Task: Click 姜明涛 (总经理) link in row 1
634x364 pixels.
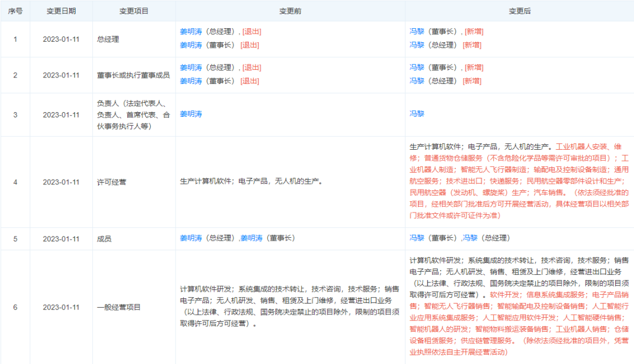Action: pyautogui.click(x=191, y=32)
